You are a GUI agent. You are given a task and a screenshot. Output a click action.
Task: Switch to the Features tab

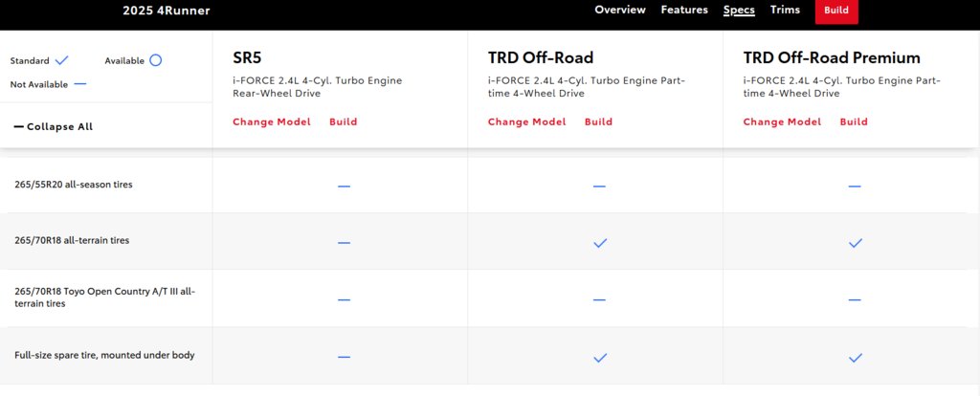(684, 10)
